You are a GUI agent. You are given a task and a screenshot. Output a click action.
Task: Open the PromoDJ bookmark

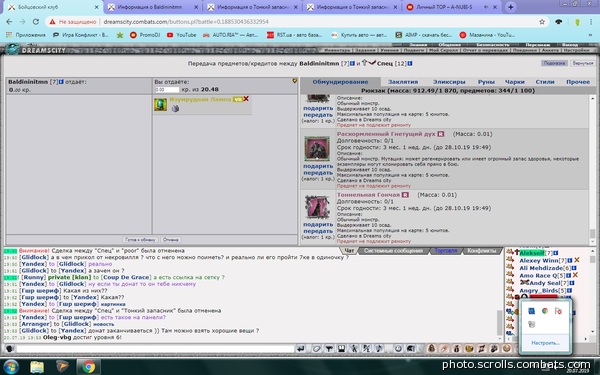[x=145, y=35]
